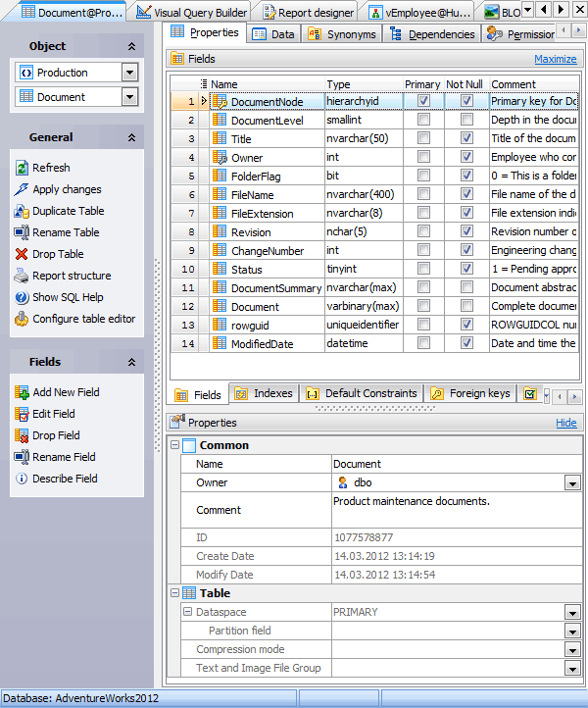Click the Title field row icon
This screenshot has width=588, height=708.
tap(220, 138)
